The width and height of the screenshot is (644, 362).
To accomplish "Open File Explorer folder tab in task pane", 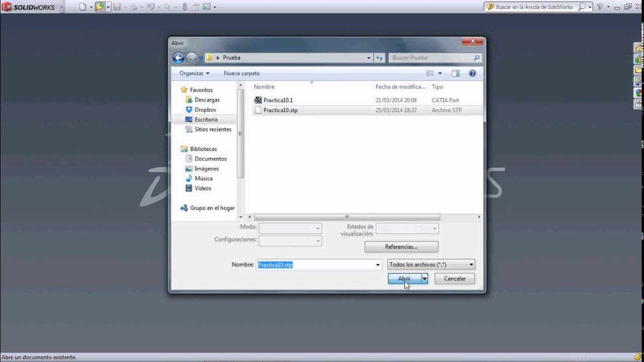I will coord(639,70).
